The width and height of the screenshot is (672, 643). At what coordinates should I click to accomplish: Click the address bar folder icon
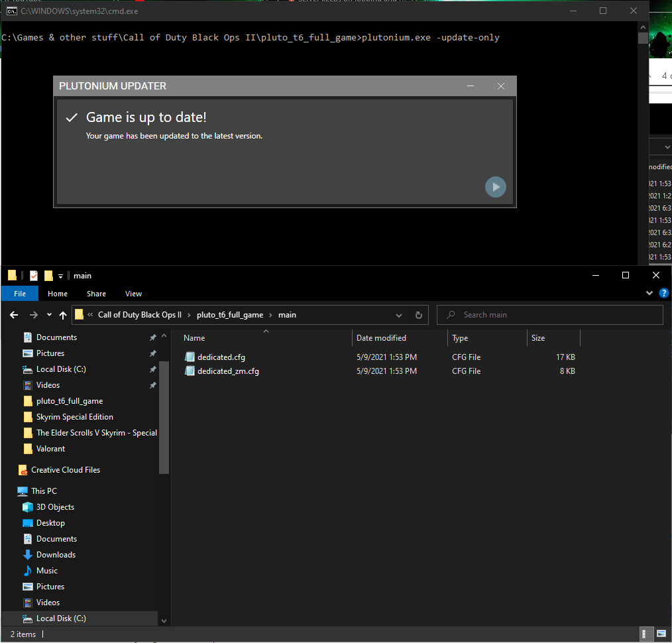[80, 315]
